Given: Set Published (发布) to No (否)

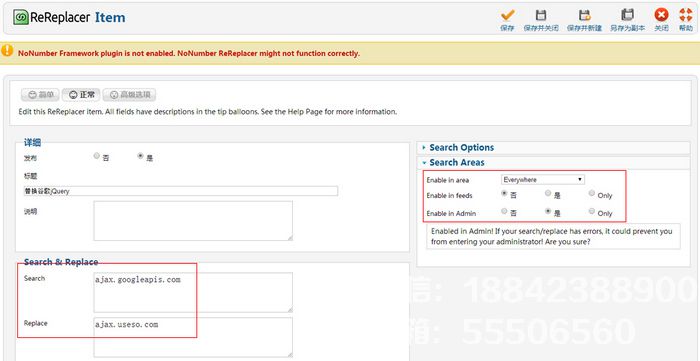Looking at the screenshot, I should tap(96, 156).
